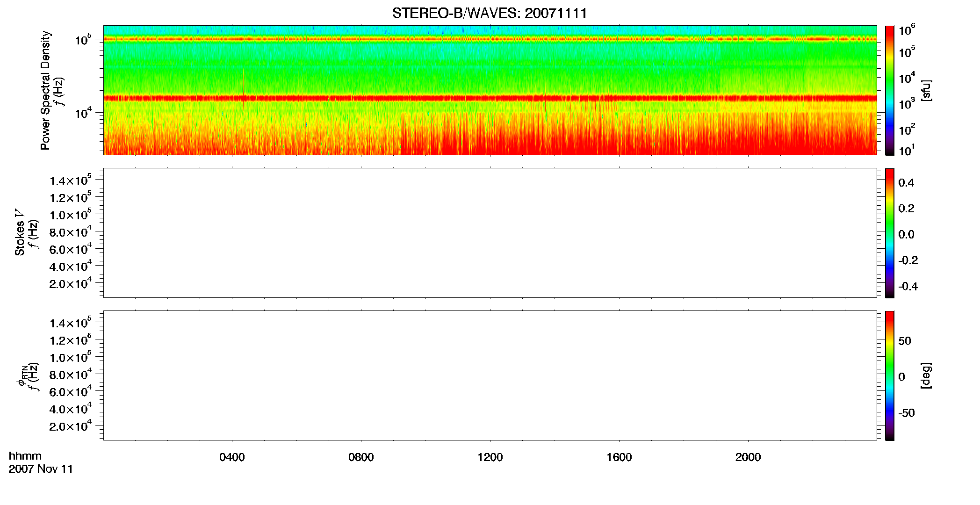Click the 1.4×10^5 tick on the Stokes axis

point(71,180)
